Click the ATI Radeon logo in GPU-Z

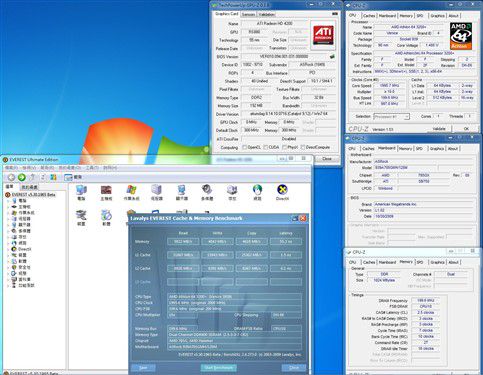click(x=323, y=35)
